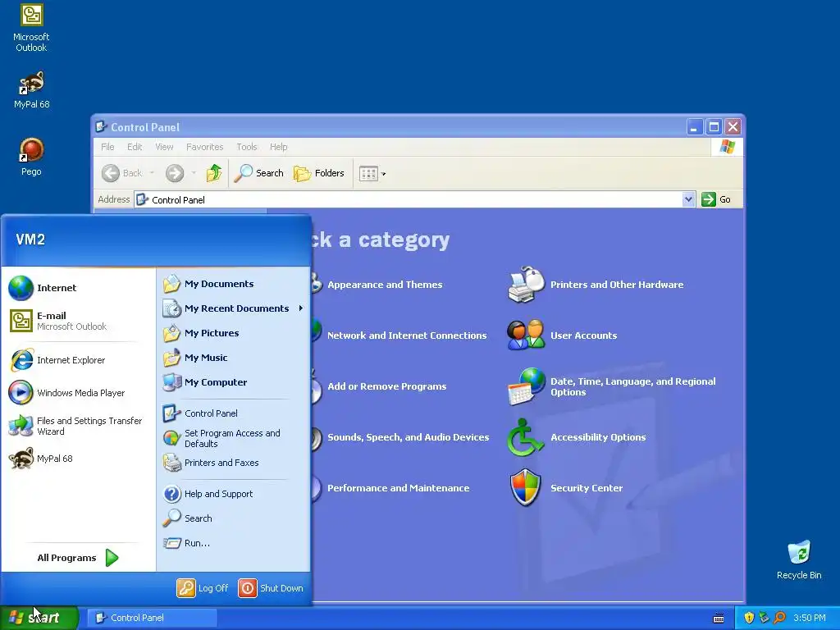The height and width of the screenshot is (630, 840).
Task: Open the Edit menu
Action: click(135, 147)
